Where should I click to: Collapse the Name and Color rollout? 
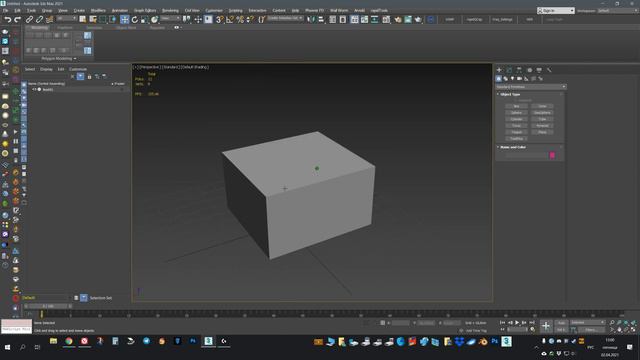click(513, 147)
